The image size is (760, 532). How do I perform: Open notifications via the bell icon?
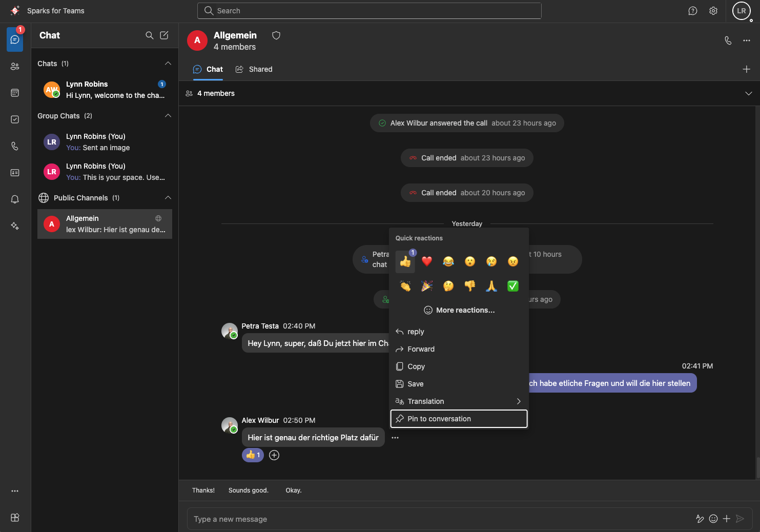[x=15, y=199]
